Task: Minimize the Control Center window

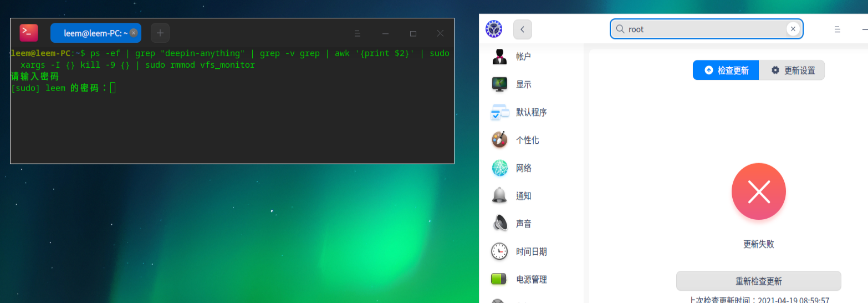Action: [864, 29]
